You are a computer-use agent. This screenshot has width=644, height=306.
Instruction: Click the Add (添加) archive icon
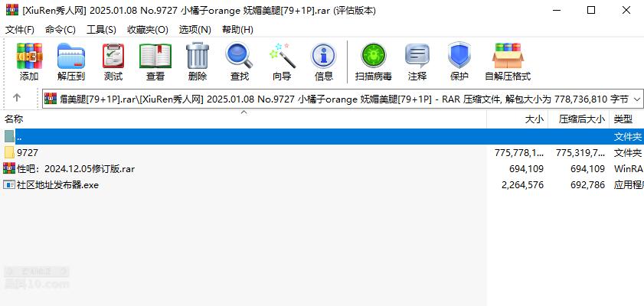29,56
